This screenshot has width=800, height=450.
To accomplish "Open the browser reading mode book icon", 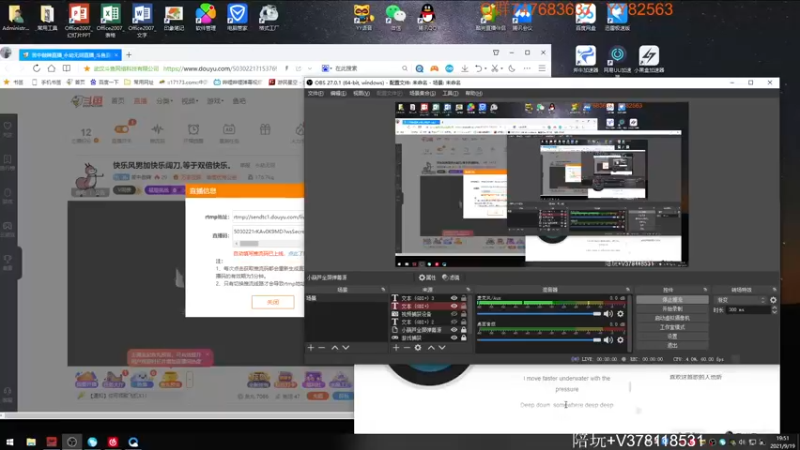I will coord(67,68).
